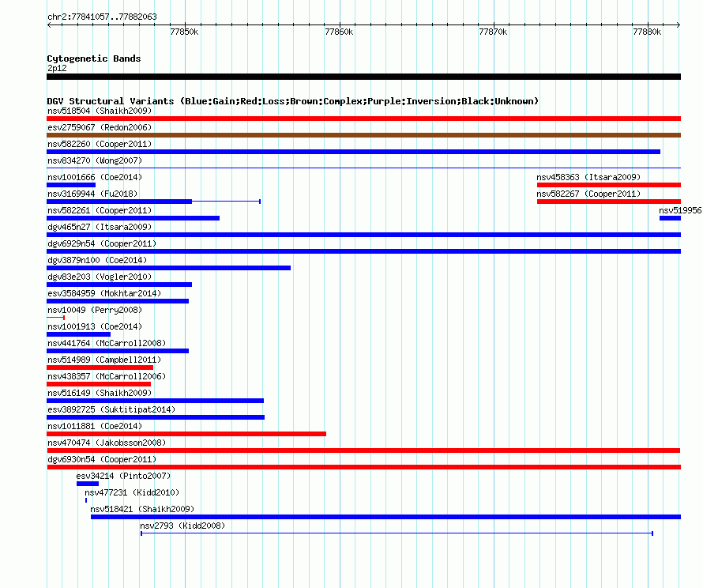This screenshot has height=588, width=703.
Task: Select nsv2793 (Kidd2008) thin blue line
Action: coord(397,533)
